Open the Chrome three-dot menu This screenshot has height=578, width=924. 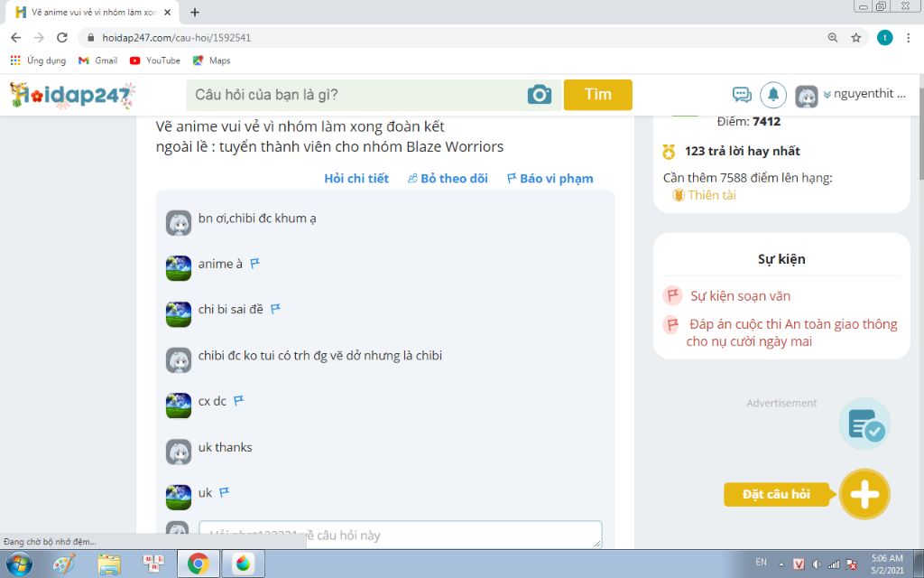[x=908, y=38]
